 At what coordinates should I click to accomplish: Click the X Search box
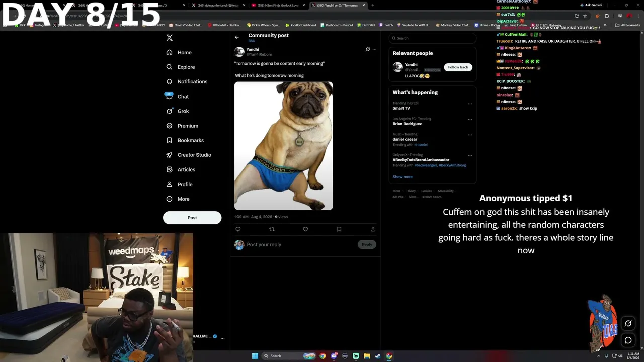coord(433,38)
